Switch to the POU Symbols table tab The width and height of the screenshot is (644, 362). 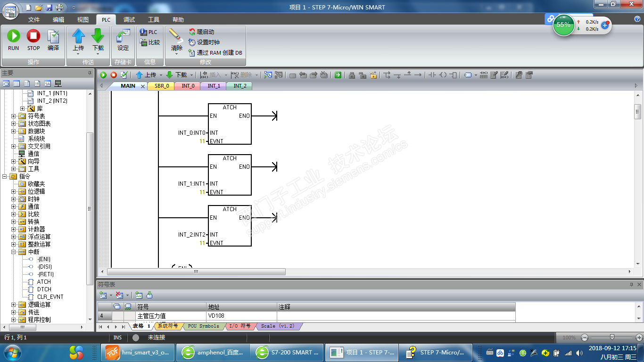click(x=203, y=326)
